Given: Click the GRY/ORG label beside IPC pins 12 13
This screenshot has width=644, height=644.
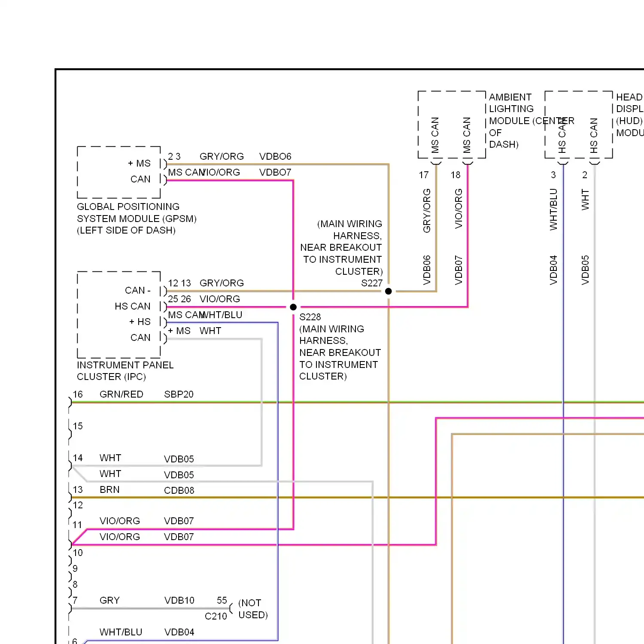Looking at the screenshot, I should [222, 283].
